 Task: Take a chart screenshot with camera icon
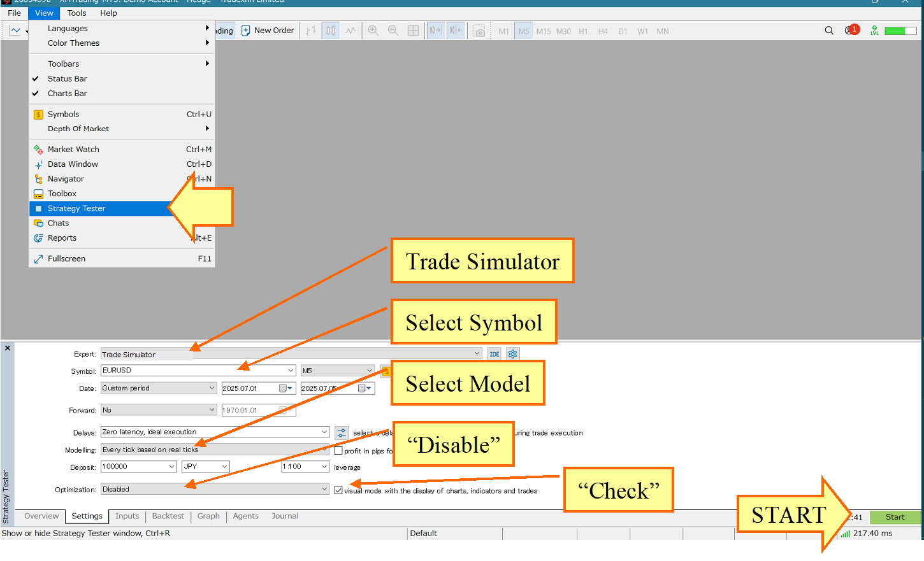pos(479,31)
